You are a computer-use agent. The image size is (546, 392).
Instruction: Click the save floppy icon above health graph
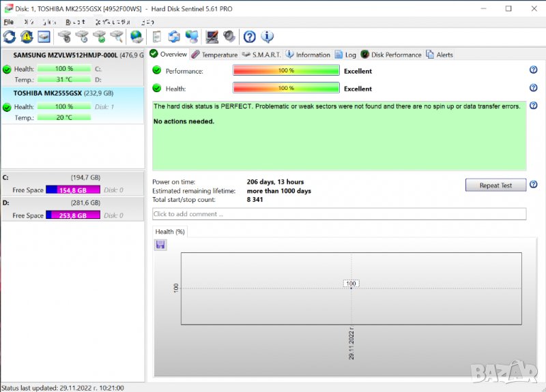click(x=160, y=245)
